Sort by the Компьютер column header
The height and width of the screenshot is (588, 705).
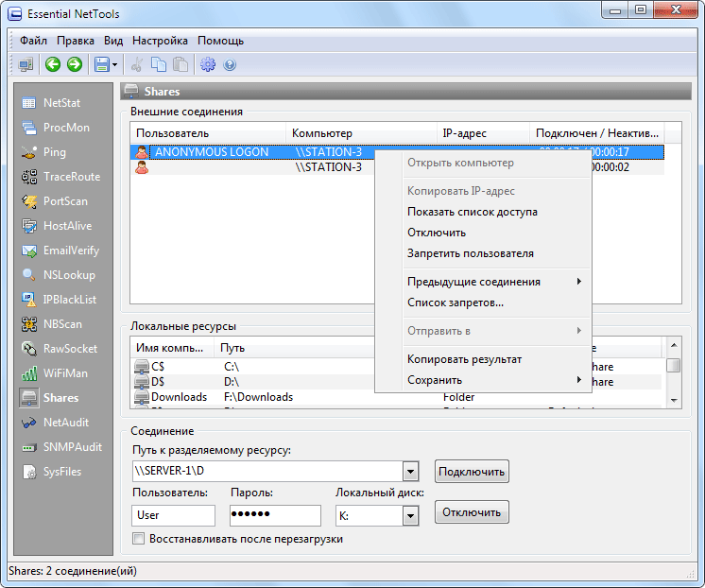pos(362,133)
